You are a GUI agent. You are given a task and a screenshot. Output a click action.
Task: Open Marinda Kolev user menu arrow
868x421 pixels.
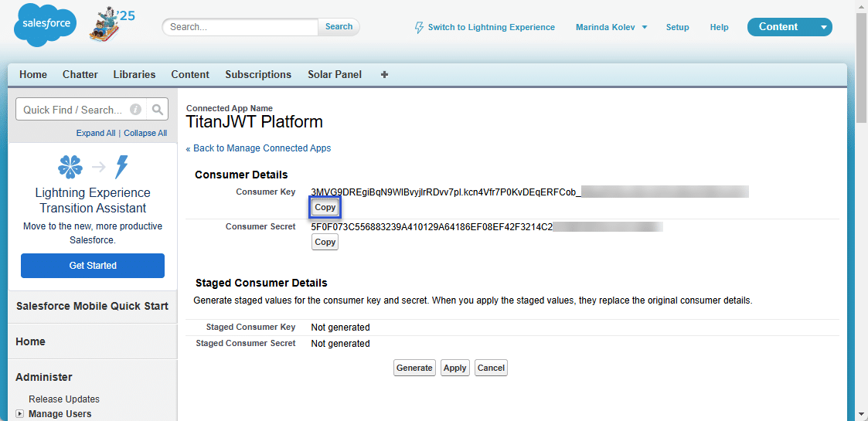[645, 27]
